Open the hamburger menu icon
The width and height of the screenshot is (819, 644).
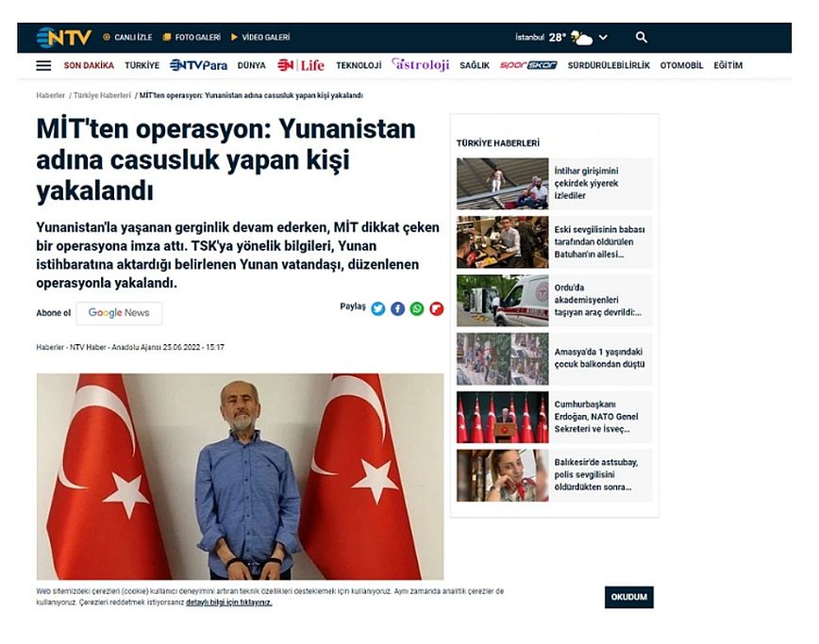43,65
